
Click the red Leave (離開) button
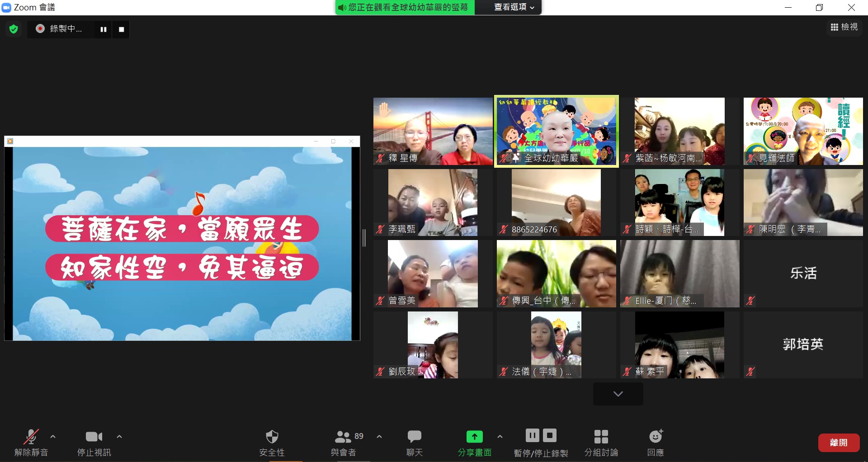839,443
